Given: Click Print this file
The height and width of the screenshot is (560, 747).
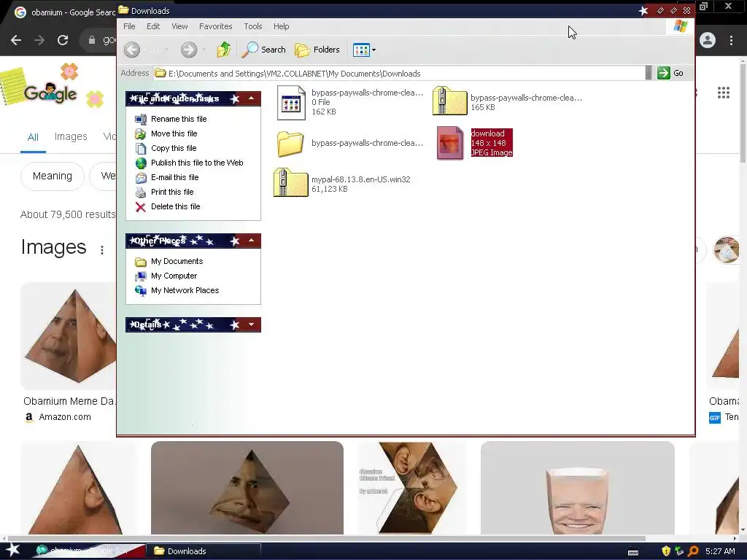Looking at the screenshot, I should click(x=172, y=192).
